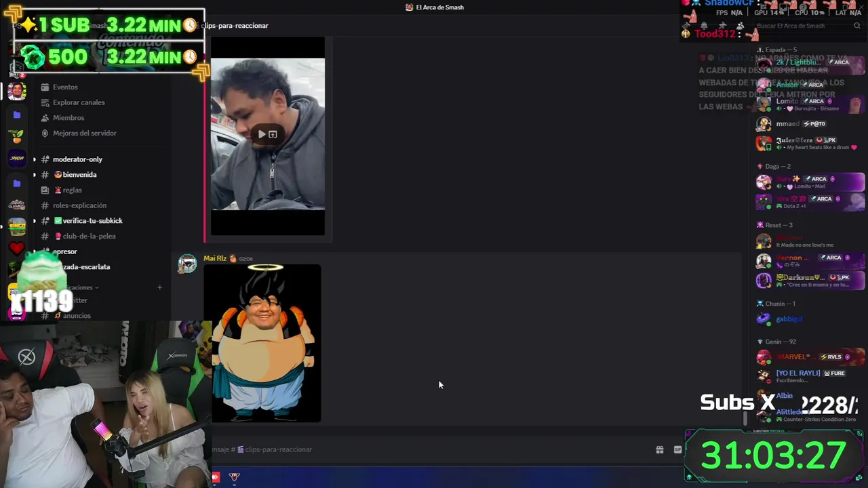The width and height of the screenshot is (868, 488).
Task: Open notification settings via the bell icon
Action: pyautogui.click(x=704, y=26)
